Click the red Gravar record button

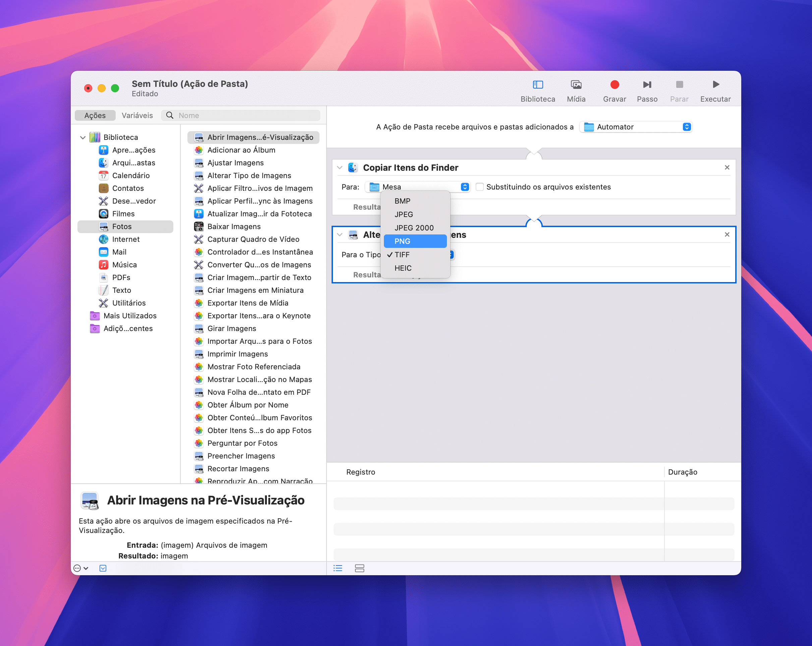click(x=614, y=85)
